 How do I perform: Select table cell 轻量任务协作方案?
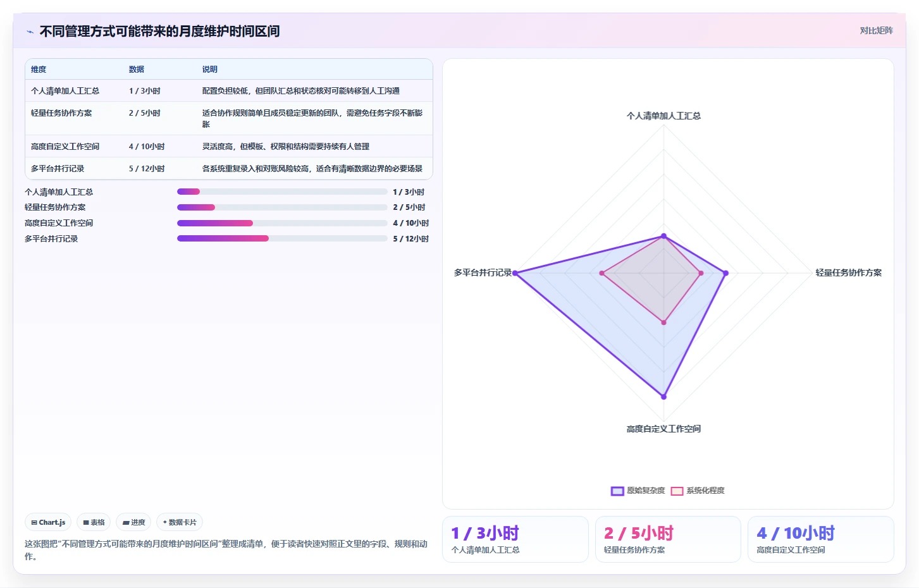pos(61,113)
